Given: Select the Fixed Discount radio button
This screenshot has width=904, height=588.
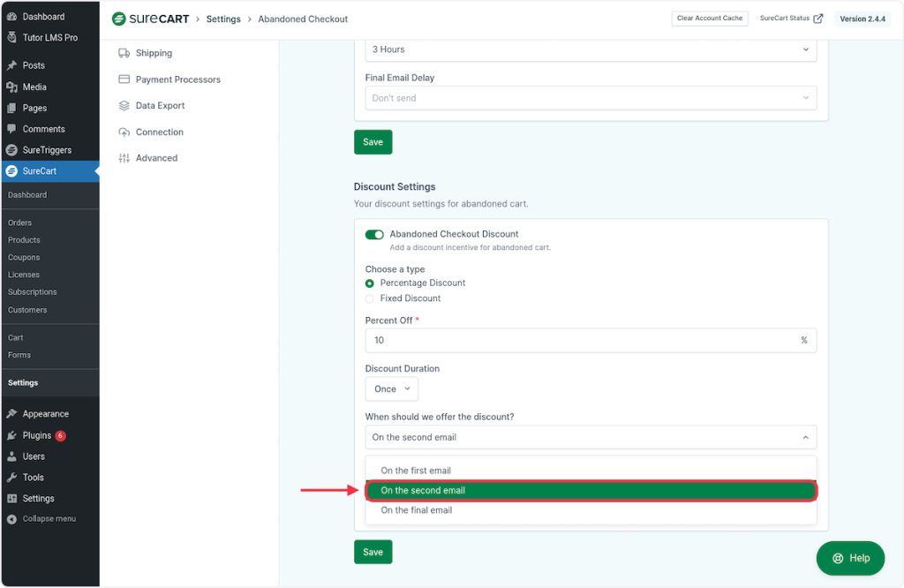Looking at the screenshot, I should click(370, 298).
